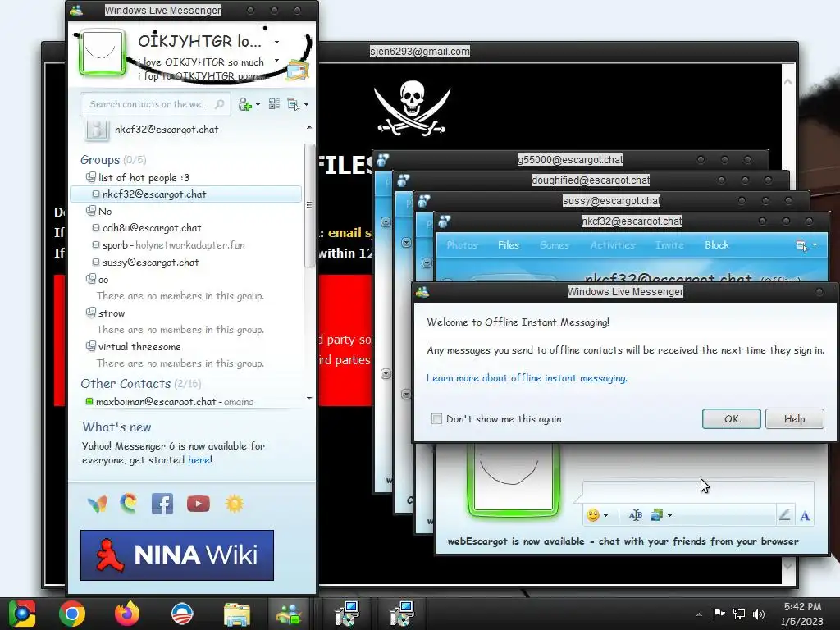Open the multicolor swirl icon beside the butterfly
The width and height of the screenshot is (840, 630).
129,504
